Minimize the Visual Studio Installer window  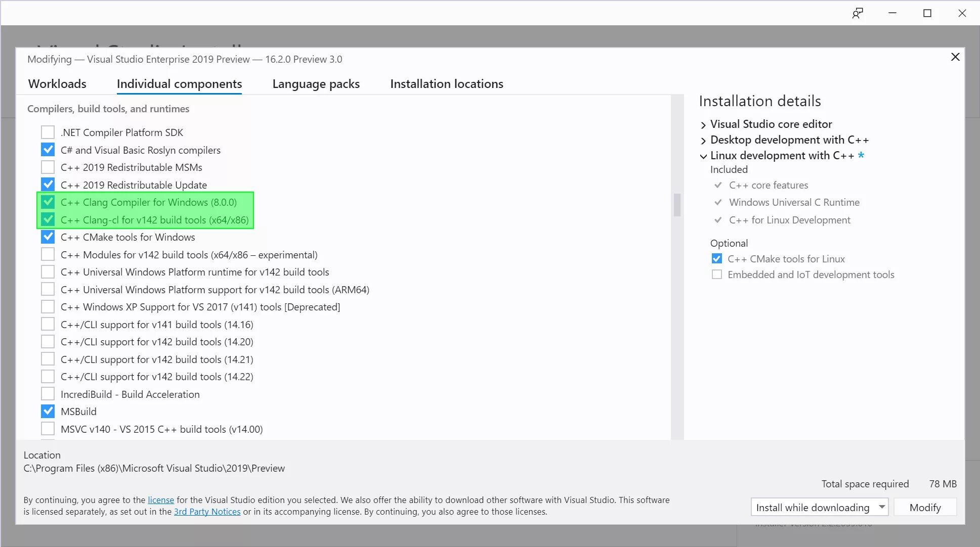pos(892,13)
